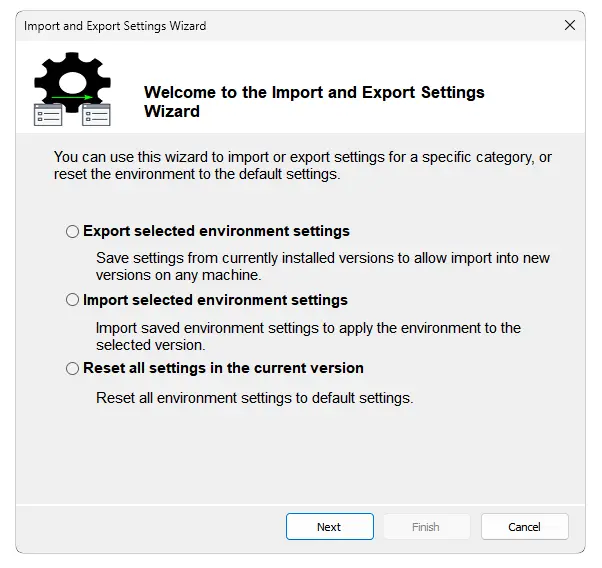The height and width of the screenshot is (568, 602).
Task: Click the window title "Import and Export Settings Wizard"
Action: pos(115,25)
